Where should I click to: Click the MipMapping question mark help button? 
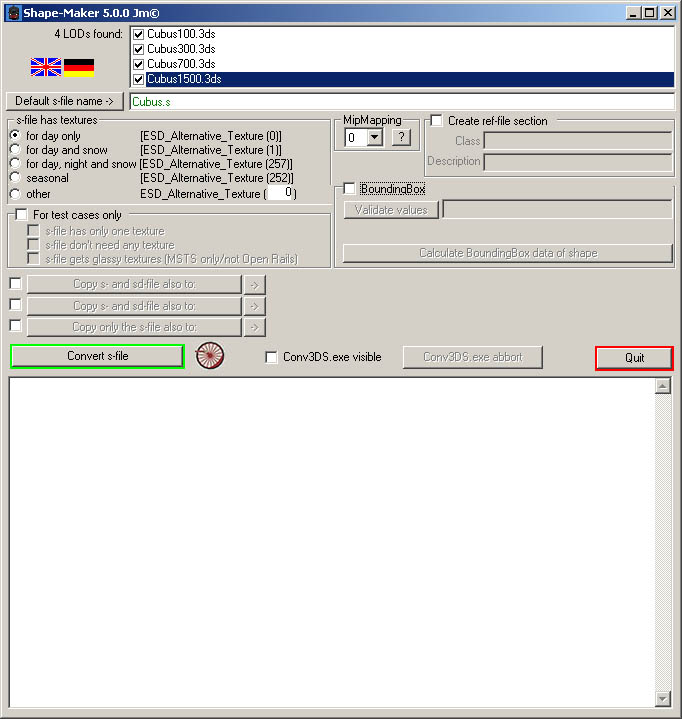click(401, 138)
